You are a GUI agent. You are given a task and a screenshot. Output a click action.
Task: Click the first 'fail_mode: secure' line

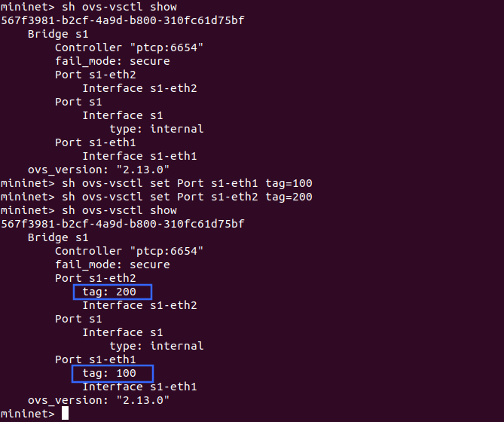coord(112,61)
